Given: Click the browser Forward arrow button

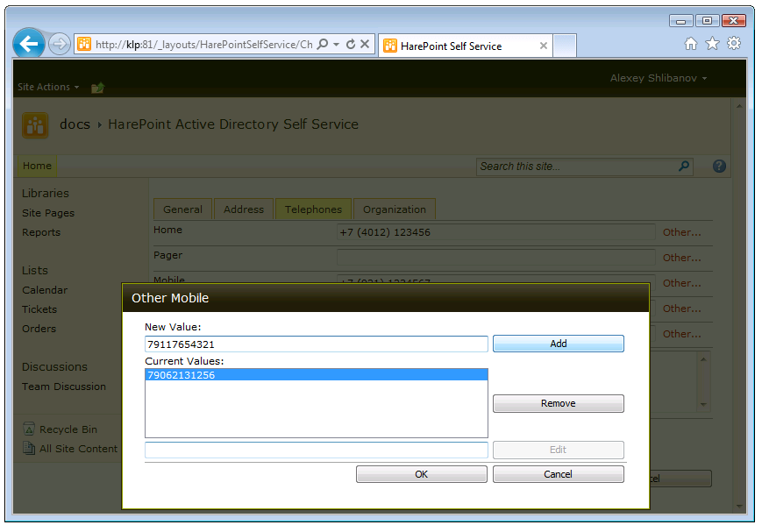Looking at the screenshot, I should click(x=59, y=44).
